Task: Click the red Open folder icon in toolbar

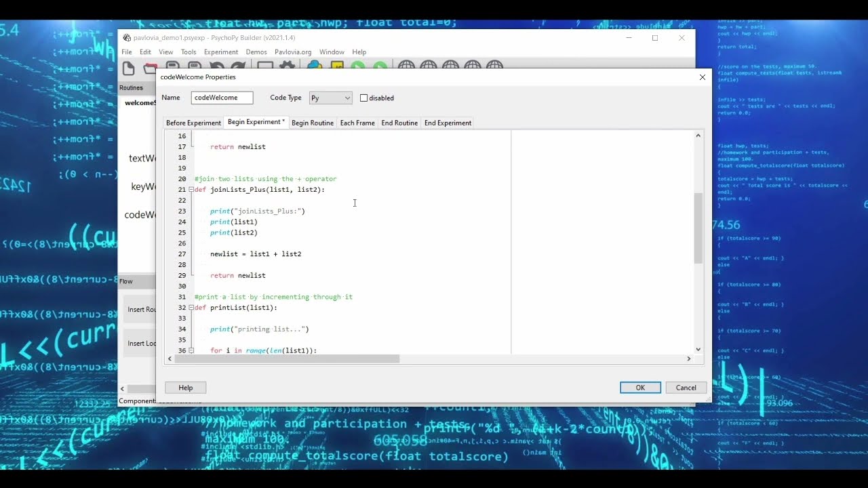Action: pos(151,68)
